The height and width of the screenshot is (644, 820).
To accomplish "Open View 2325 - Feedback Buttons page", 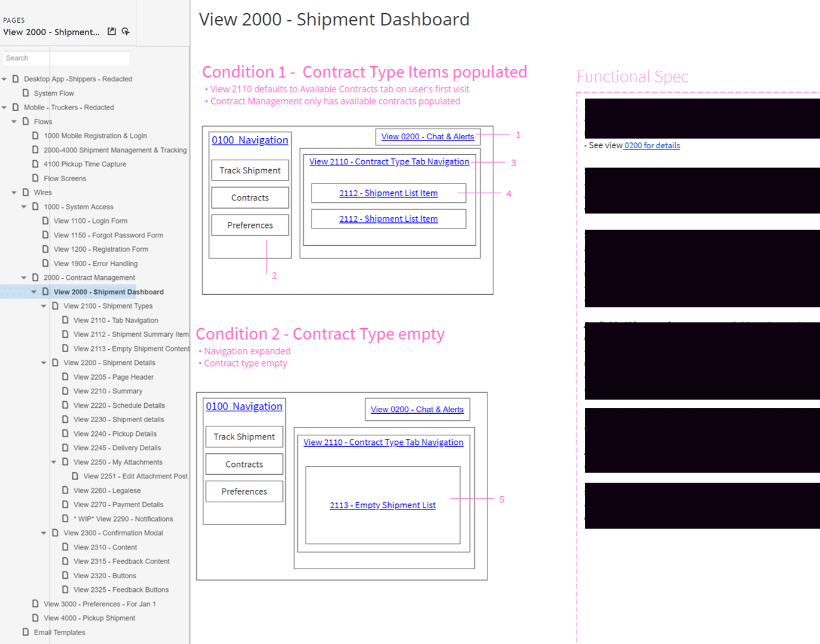I will pyautogui.click(x=121, y=590).
